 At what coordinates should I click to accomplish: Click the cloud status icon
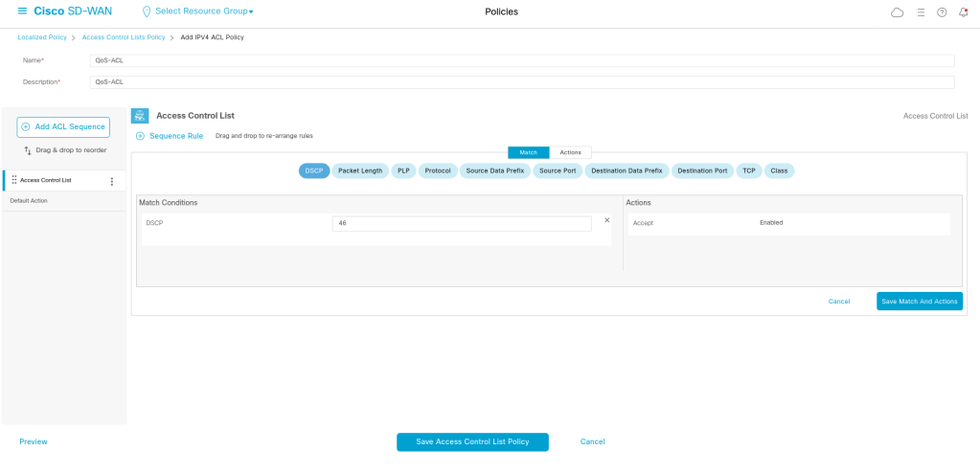(897, 12)
